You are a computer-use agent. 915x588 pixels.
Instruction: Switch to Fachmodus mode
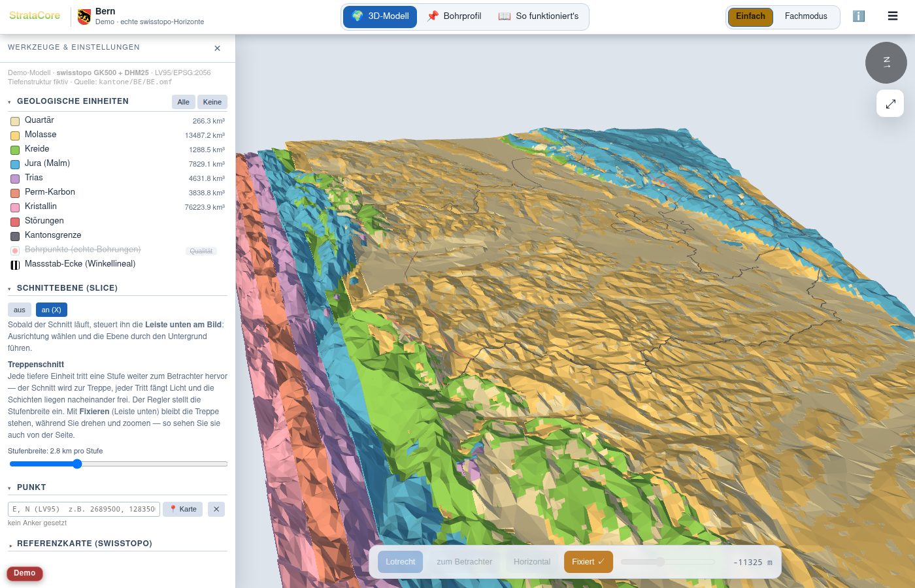806,16
